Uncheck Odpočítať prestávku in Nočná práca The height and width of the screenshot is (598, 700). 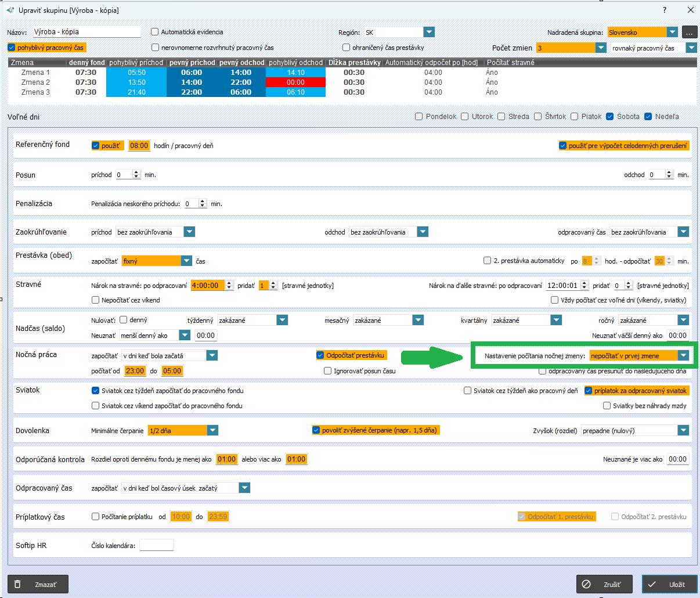[x=320, y=355]
